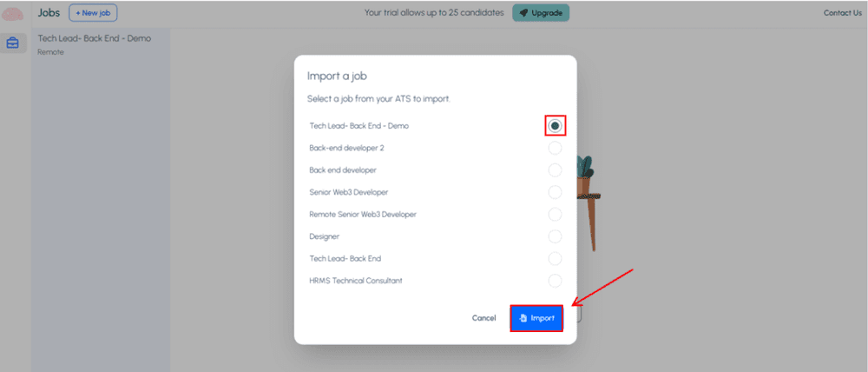Select HRMS Technical Consultant radio button
Viewport: 868px width, 372px height.
click(556, 281)
